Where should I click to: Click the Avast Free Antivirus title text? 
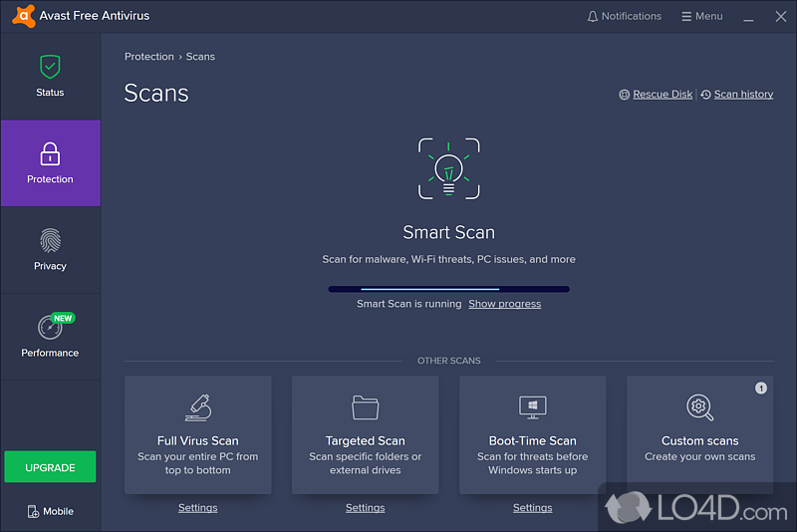pos(95,16)
